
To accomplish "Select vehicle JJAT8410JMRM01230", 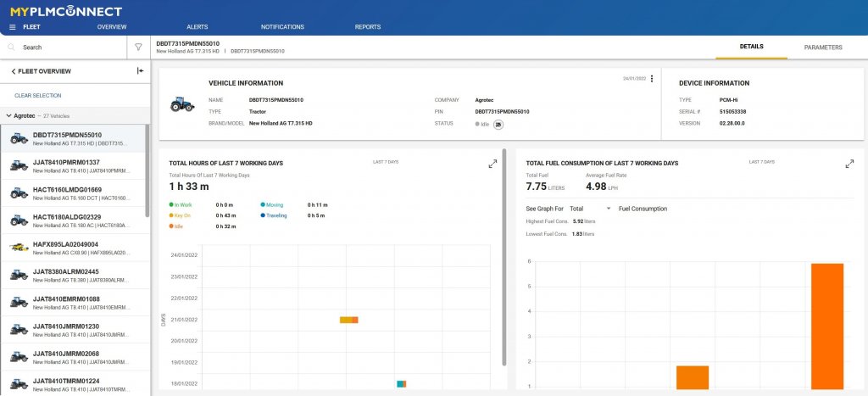I will coord(73,330).
